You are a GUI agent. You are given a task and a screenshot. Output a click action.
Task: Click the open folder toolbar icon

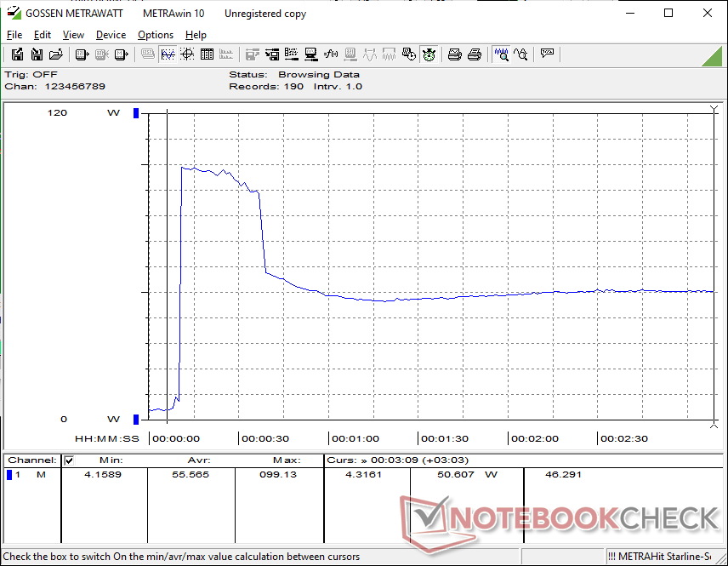tap(56, 54)
